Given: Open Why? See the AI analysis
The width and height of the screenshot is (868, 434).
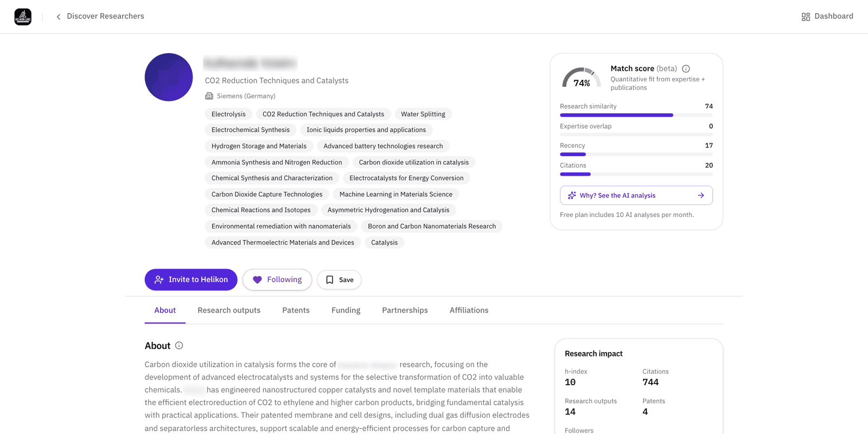Looking at the screenshot, I should (636, 195).
